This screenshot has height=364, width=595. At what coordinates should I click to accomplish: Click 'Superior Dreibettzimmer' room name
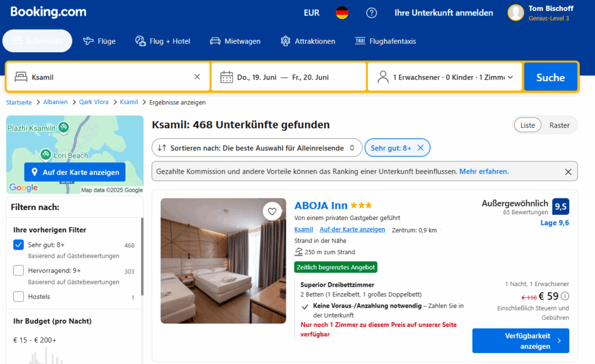pyautogui.click(x=338, y=284)
